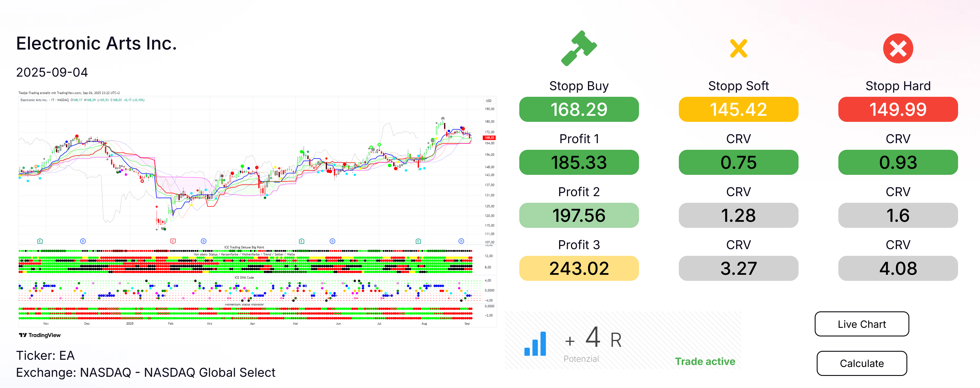Click the Profit 2 target 197.56
Image resolution: width=980 pixels, height=388 pixels.
[579, 215]
